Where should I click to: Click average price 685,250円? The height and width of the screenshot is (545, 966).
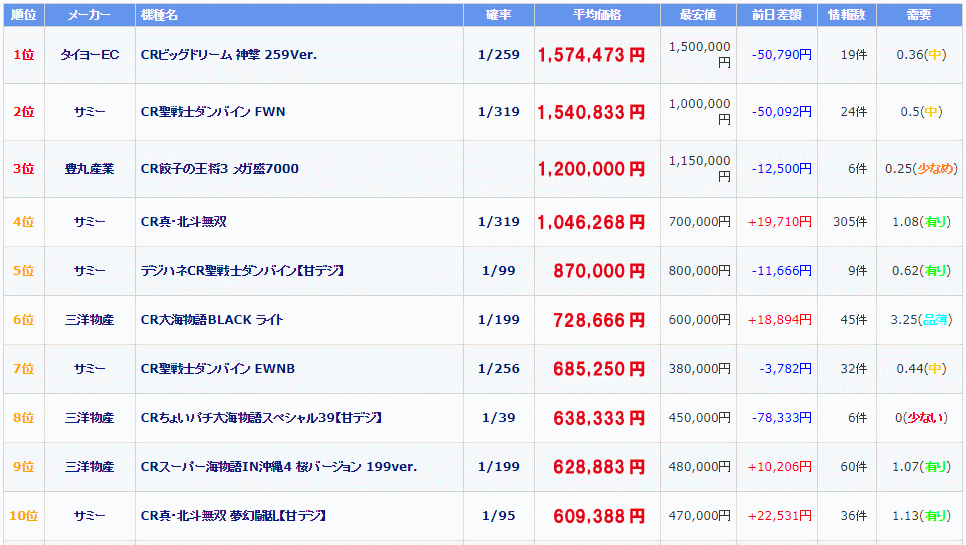tap(599, 369)
